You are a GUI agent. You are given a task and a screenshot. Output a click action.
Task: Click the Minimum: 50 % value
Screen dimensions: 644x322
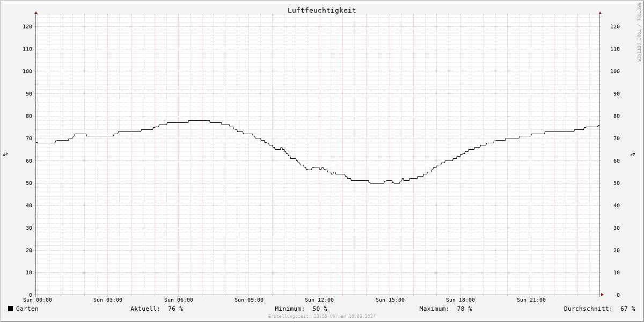(301, 309)
